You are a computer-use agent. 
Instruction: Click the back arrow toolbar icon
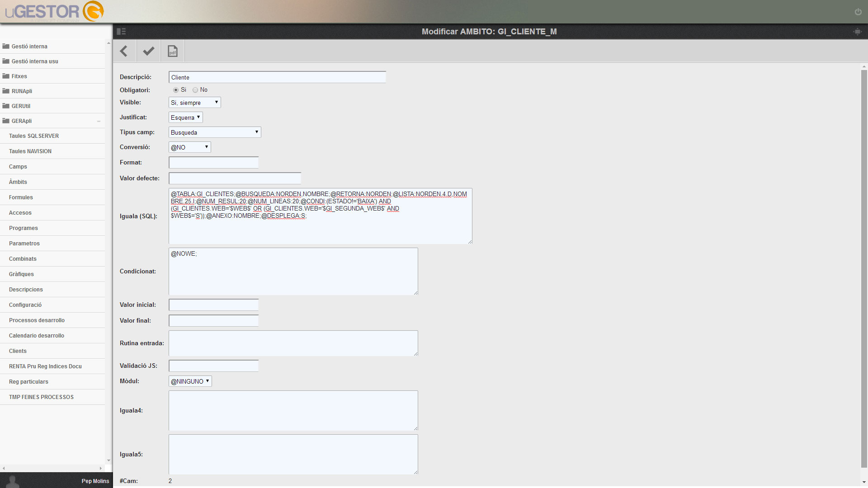tap(124, 51)
